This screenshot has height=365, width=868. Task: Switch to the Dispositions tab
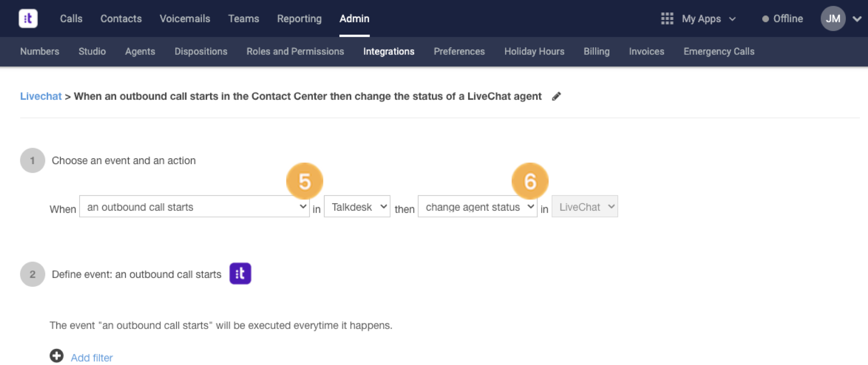pyautogui.click(x=201, y=51)
